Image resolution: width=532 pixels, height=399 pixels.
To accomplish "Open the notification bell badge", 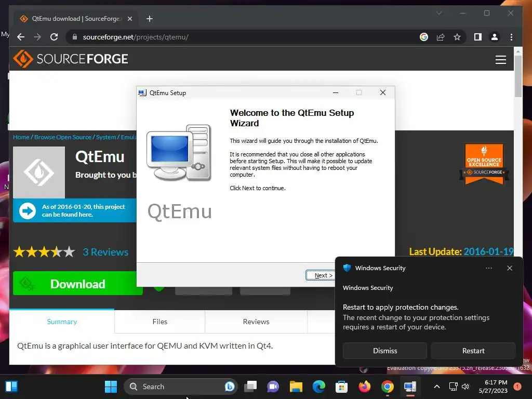I will point(517,386).
